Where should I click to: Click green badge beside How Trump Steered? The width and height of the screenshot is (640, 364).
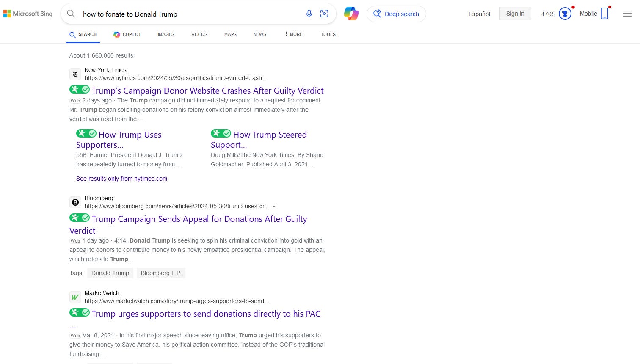221,133
